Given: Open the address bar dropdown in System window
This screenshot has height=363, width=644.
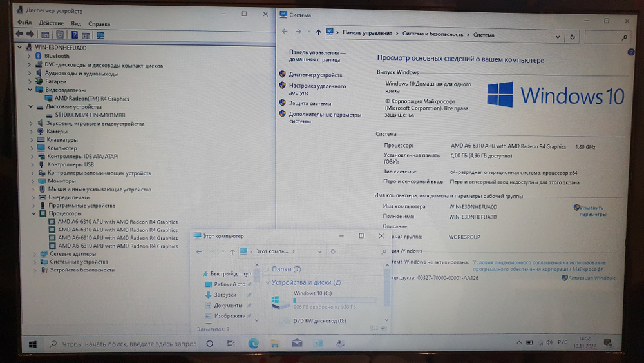Looking at the screenshot, I should [x=557, y=37].
